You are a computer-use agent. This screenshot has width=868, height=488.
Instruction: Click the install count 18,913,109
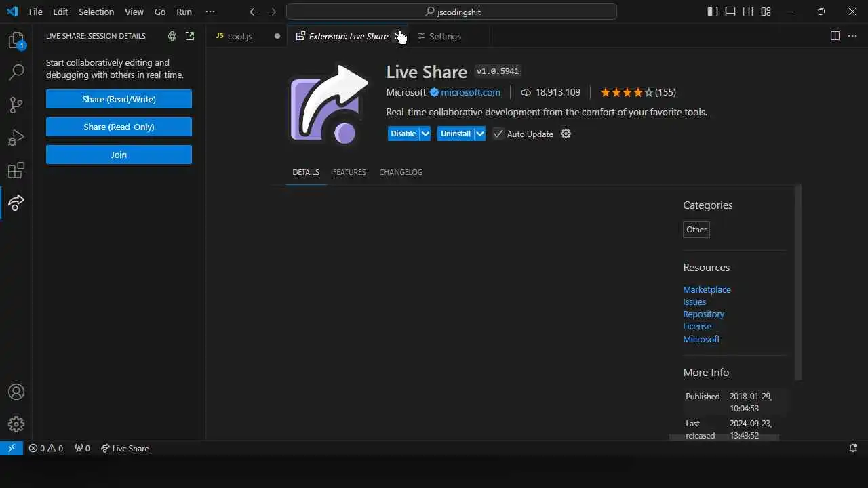point(551,92)
